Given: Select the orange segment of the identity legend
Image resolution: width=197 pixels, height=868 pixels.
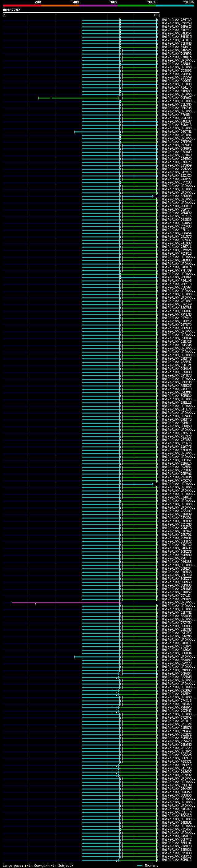Looking at the screenshot, I should (60, 6).
